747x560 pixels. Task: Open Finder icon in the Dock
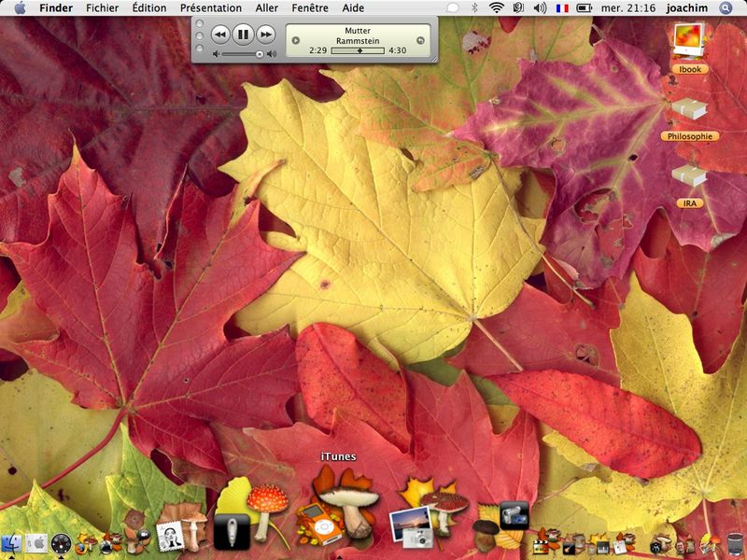coord(11,544)
